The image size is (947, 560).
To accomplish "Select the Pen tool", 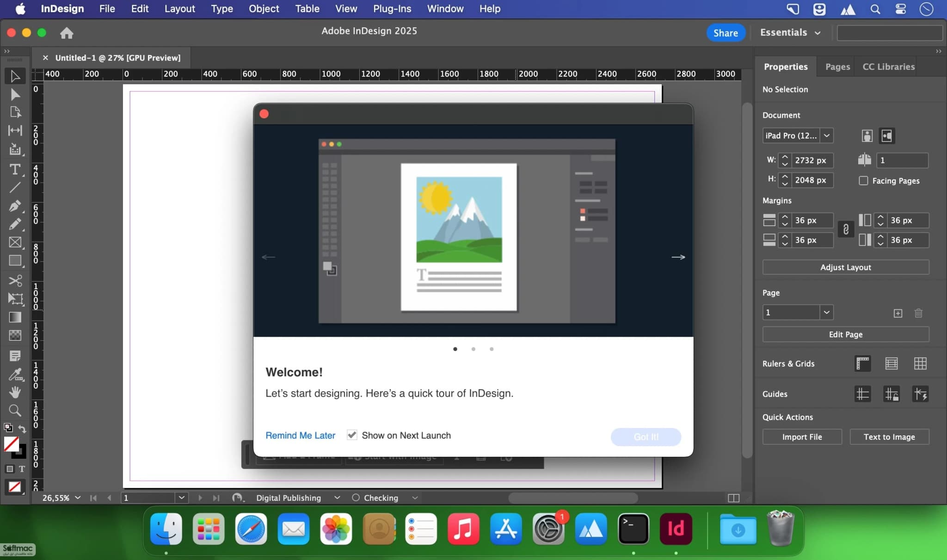I will (15, 206).
